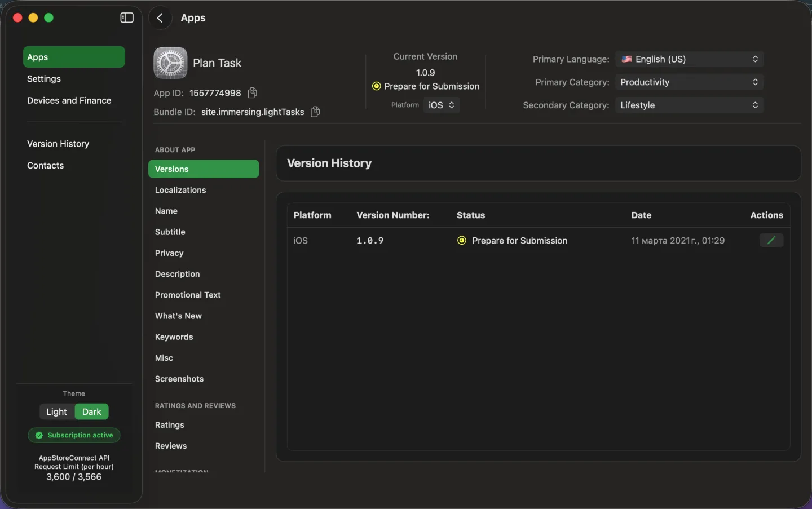Image resolution: width=812 pixels, height=509 pixels.
Task: Edit version 1.0.9 with pencil icon
Action: coord(771,240)
